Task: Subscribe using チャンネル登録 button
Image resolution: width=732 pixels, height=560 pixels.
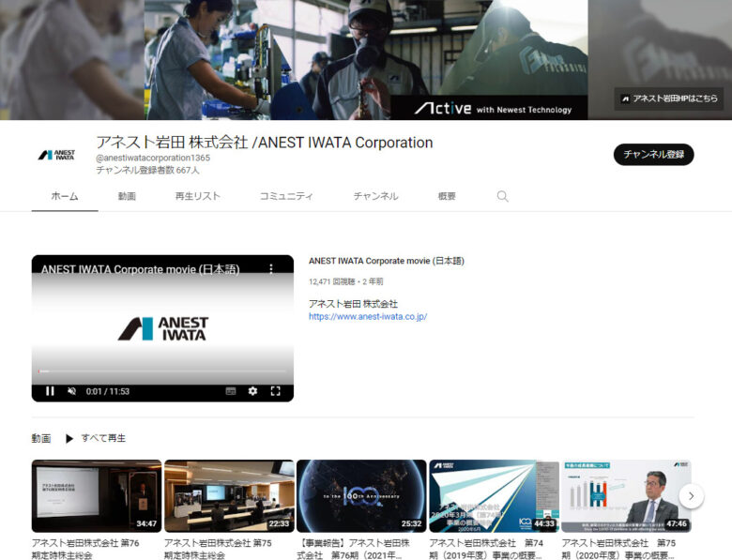Action: click(653, 155)
